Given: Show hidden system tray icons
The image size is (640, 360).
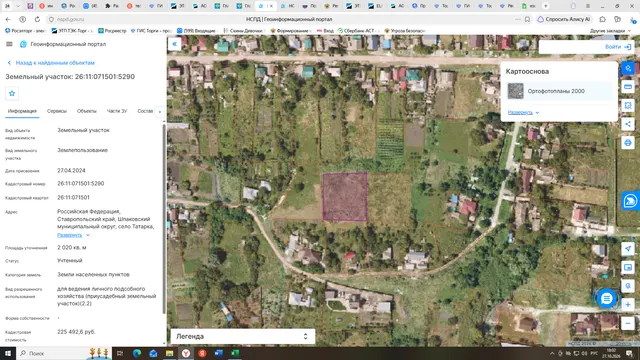Looking at the screenshot, I should point(552,353).
